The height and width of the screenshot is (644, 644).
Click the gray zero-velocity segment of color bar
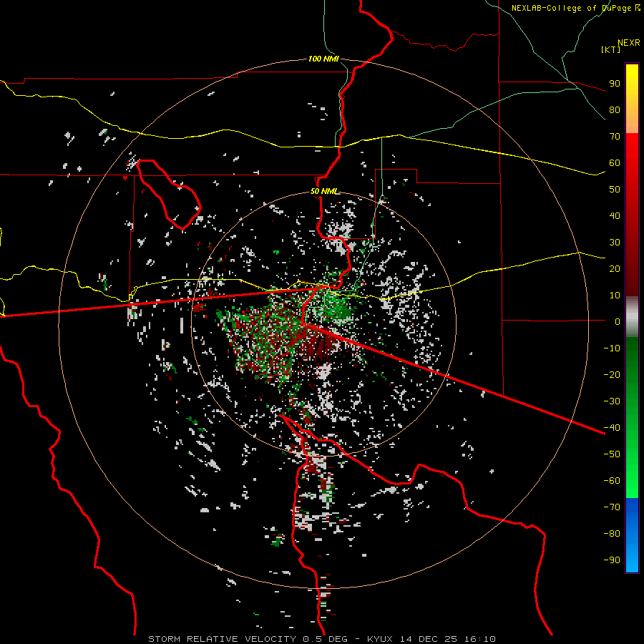(x=632, y=317)
